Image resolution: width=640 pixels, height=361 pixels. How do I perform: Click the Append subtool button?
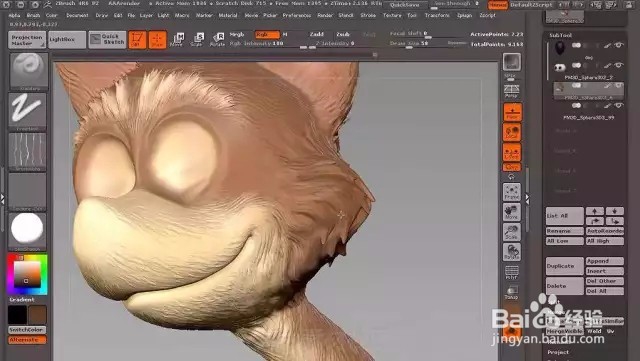(x=604, y=261)
